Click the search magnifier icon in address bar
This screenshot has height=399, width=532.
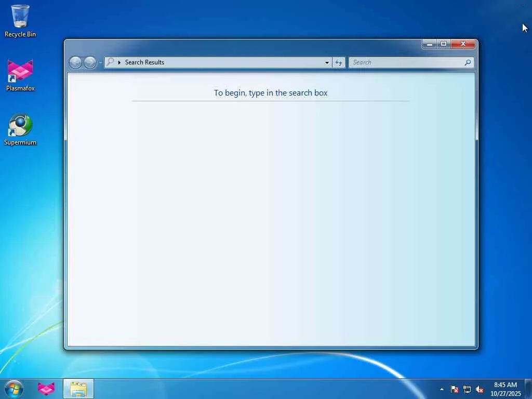[110, 62]
